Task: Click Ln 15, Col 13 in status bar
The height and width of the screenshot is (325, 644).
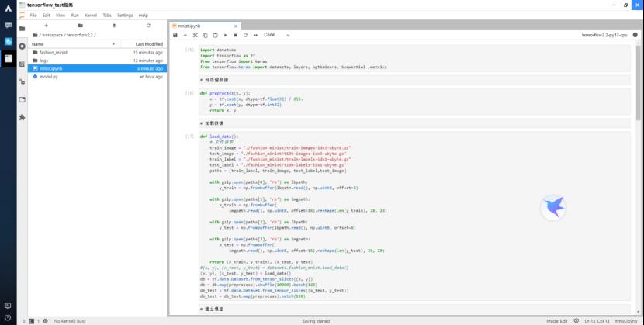Action: coord(597,321)
